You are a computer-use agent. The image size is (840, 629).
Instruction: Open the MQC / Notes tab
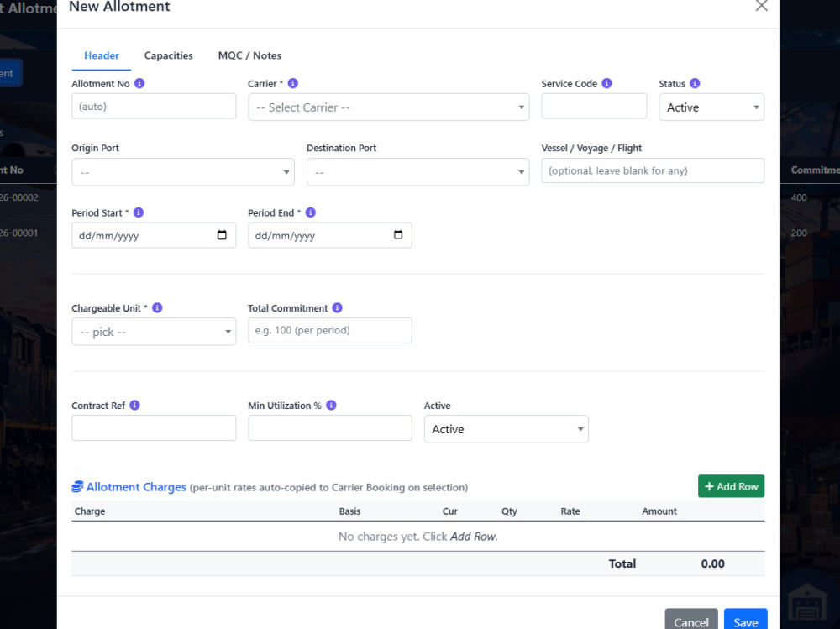click(249, 55)
